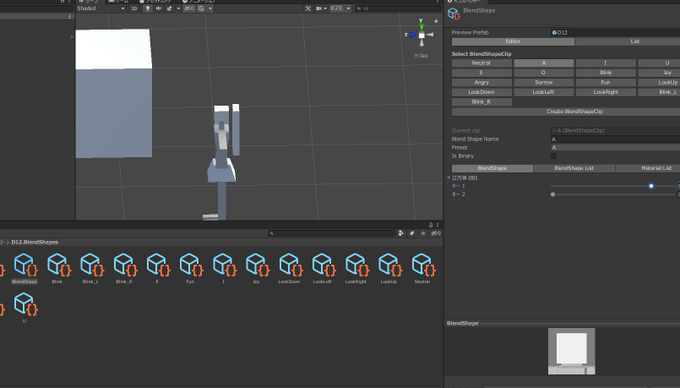Click the Project panel search field
Image resolution: width=680 pixels, height=388 pixels.
332,233
